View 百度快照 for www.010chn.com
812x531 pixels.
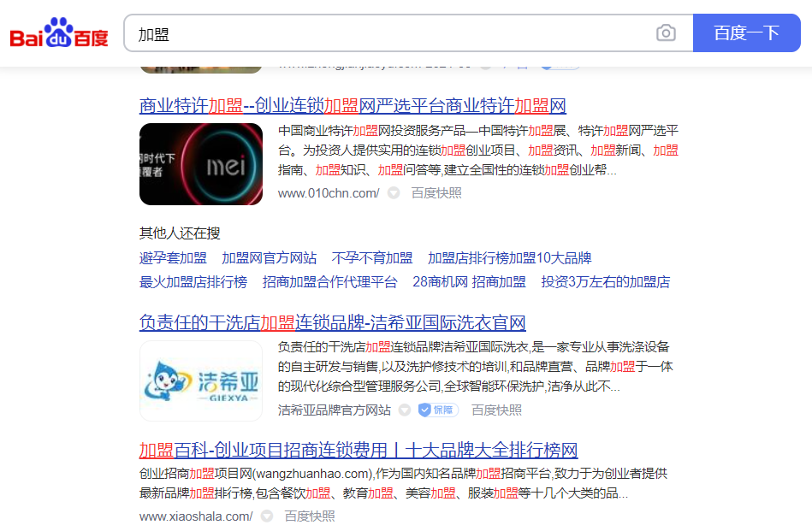click(x=436, y=193)
